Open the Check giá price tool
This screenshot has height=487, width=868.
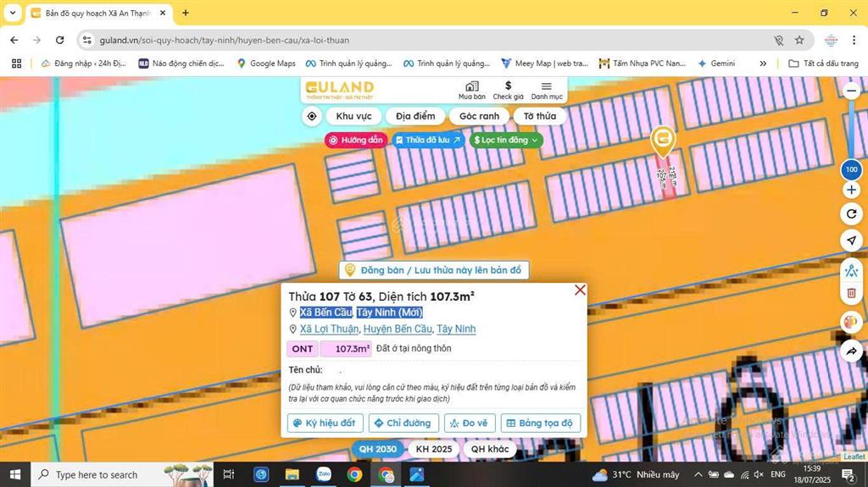tap(508, 90)
